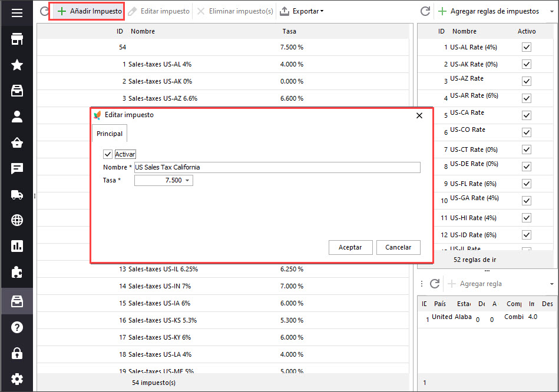This screenshot has height=392, width=559.
Task: Open the lock icon in sidebar
Action: [x=16, y=353]
